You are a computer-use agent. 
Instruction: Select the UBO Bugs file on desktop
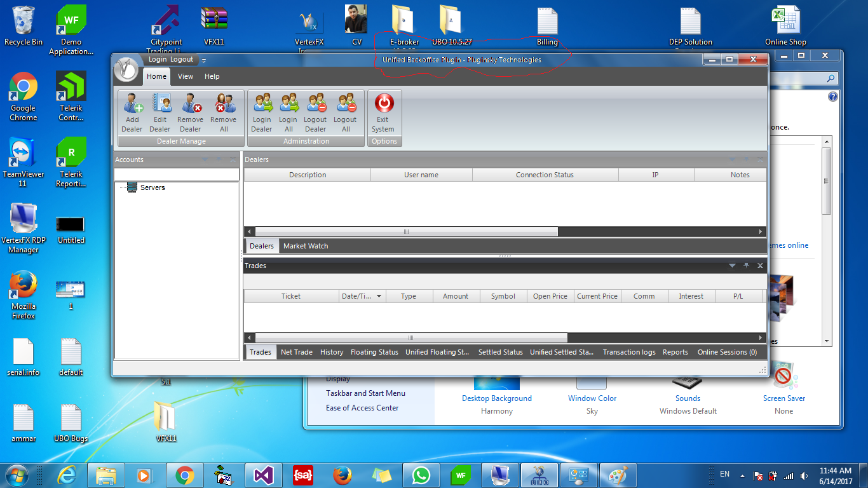tap(71, 423)
